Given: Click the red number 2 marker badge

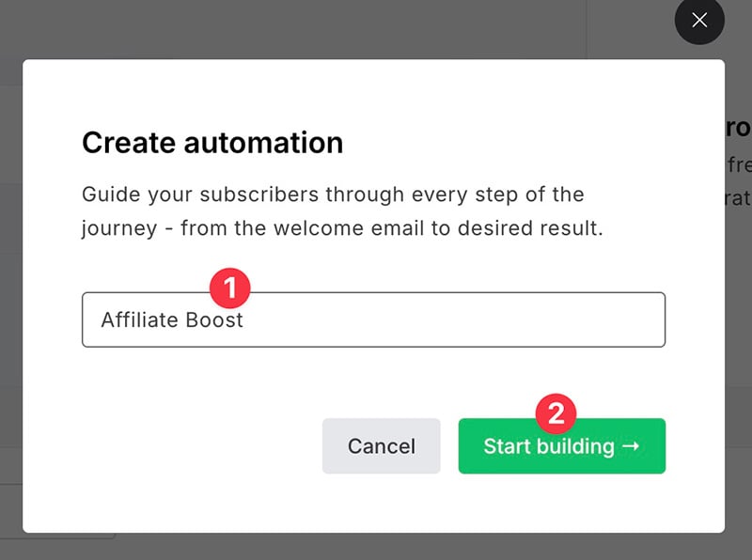Looking at the screenshot, I should click(556, 412).
